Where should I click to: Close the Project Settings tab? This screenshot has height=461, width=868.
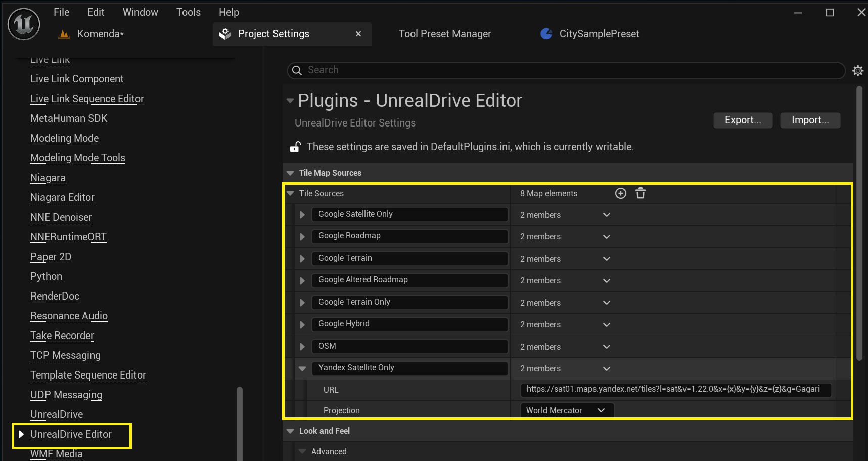coord(358,34)
